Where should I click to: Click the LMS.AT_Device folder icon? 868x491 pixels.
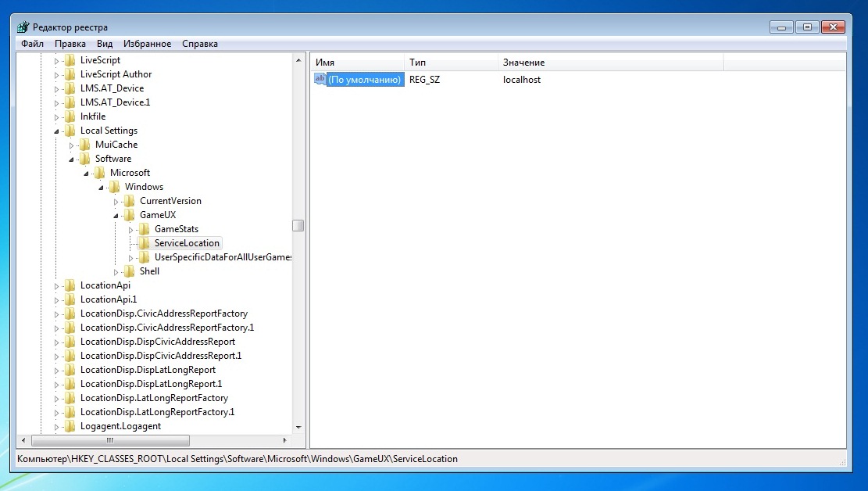(x=70, y=88)
